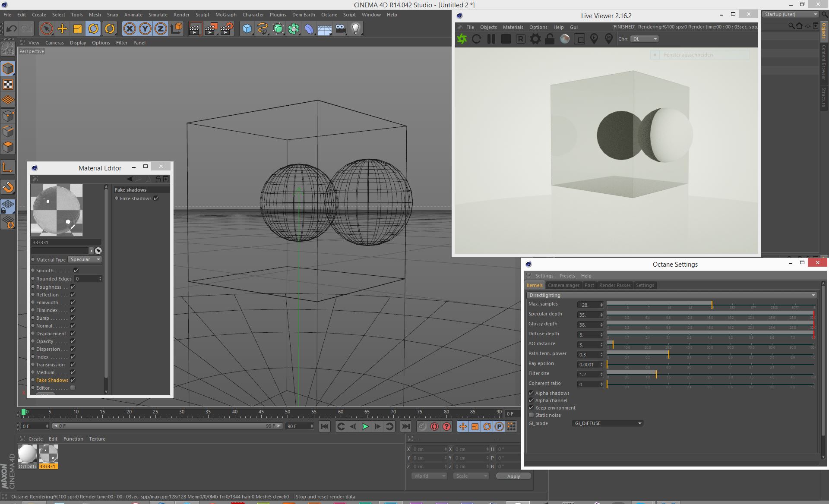The height and width of the screenshot is (504, 829).
Task: Expand the GI_mode dropdown
Action: point(608,423)
